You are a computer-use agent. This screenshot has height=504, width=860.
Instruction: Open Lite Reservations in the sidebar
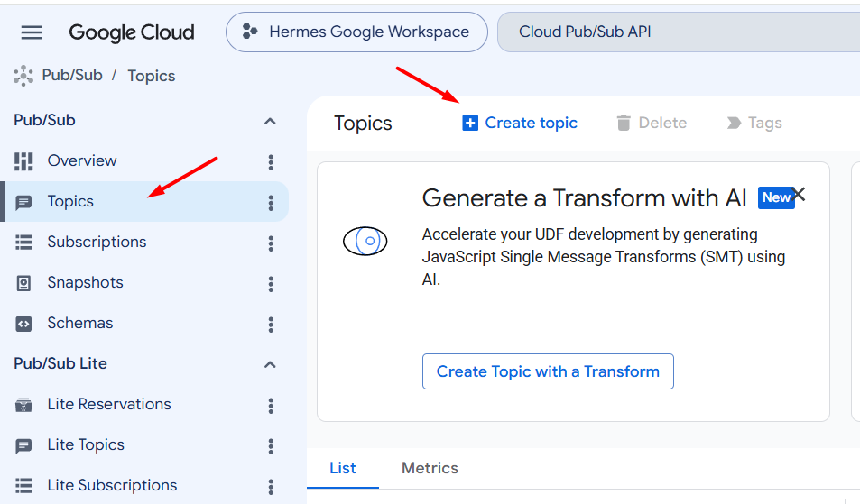coord(109,404)
